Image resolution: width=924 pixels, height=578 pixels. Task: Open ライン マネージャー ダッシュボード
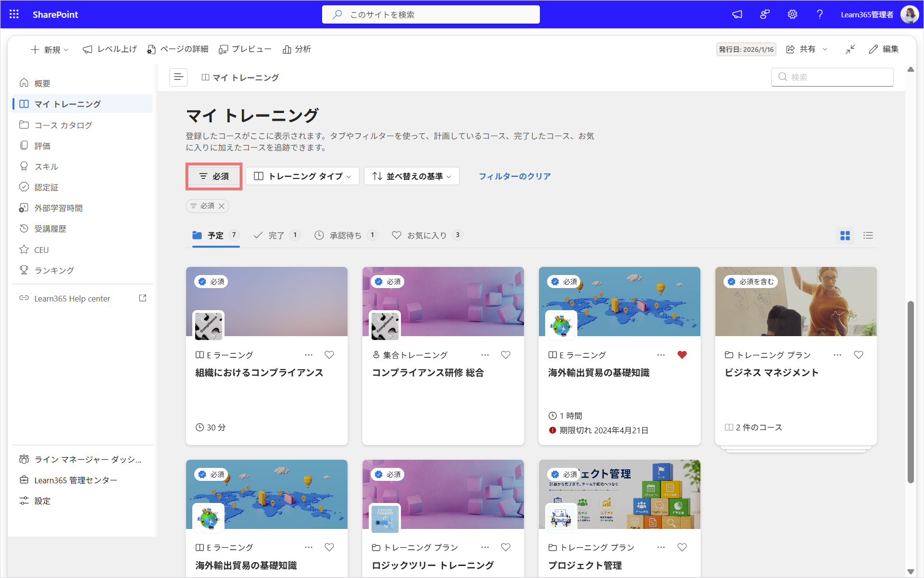point(83,459)
